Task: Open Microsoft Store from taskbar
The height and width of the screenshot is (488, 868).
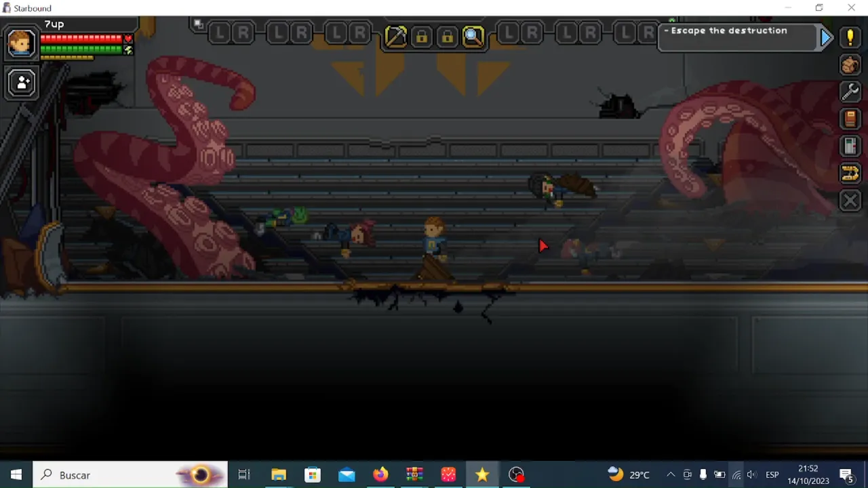Action: [x=313, y=474]
